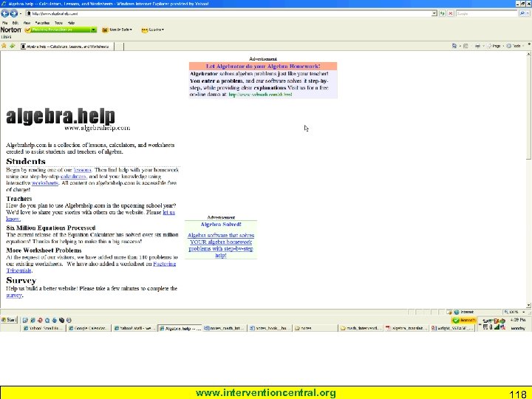Viewport: 532px width, 399px height.
Task: Click the browser Back arrow button
Action: click(x=4, y=13)
